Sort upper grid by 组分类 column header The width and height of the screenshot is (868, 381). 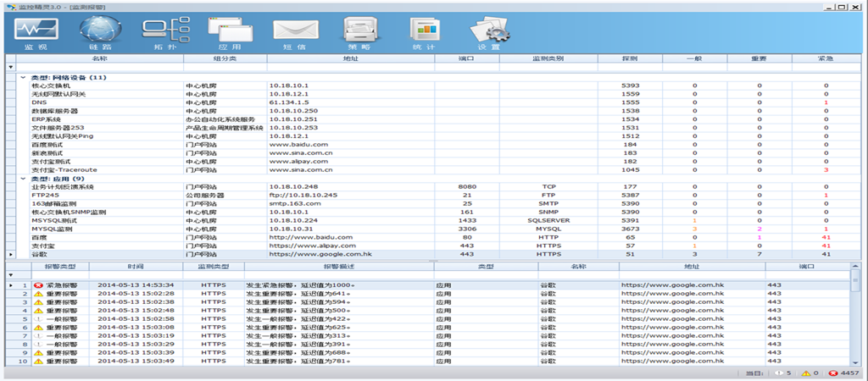[x=225, y=58]
